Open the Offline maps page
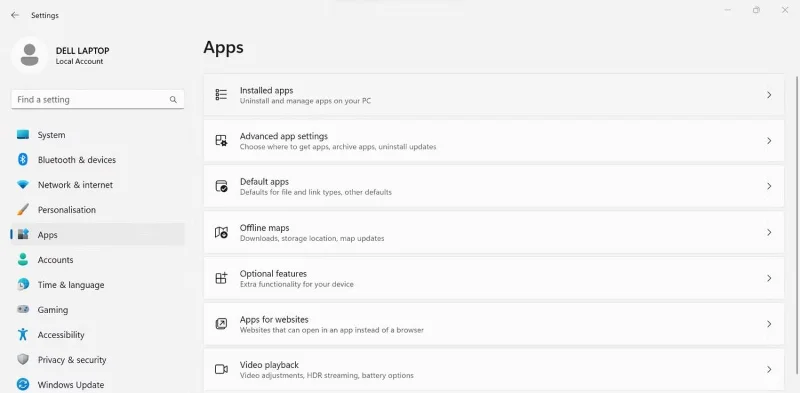800x393 pixels. coord(493,232)
